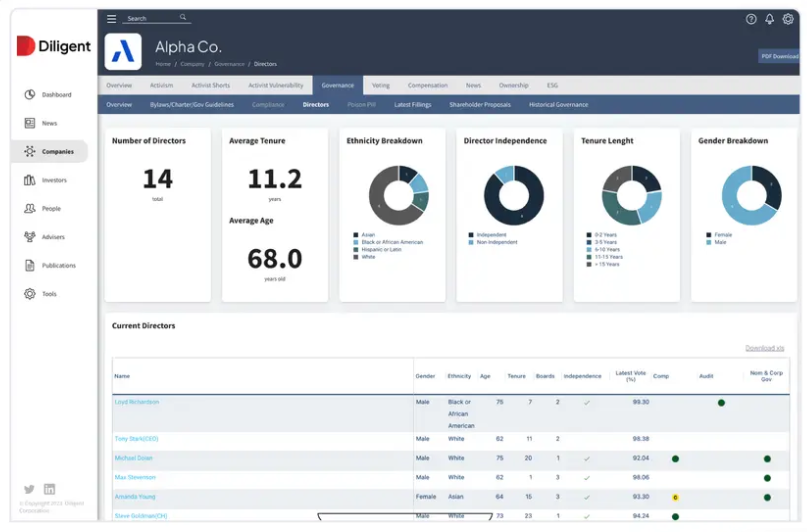
Task: Select the Governance tab
Action: tap(338, 85)
